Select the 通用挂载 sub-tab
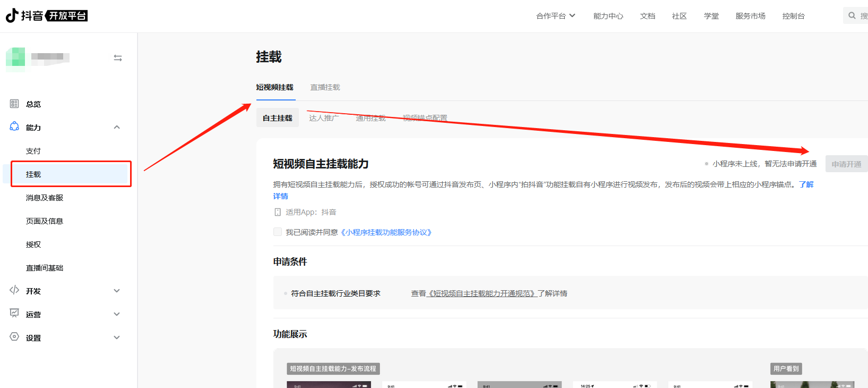The image size is (868, 388). (371, 118)
